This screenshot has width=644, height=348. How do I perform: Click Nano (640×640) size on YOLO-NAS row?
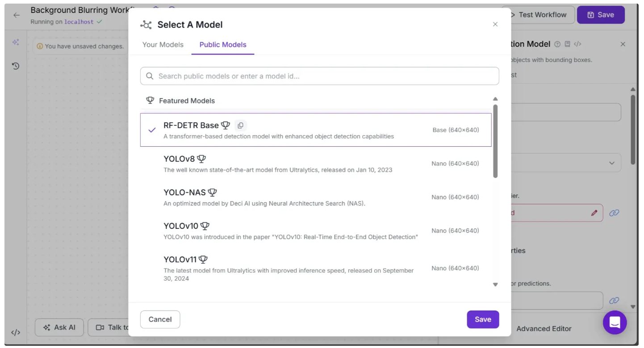[x=455, y=197]
